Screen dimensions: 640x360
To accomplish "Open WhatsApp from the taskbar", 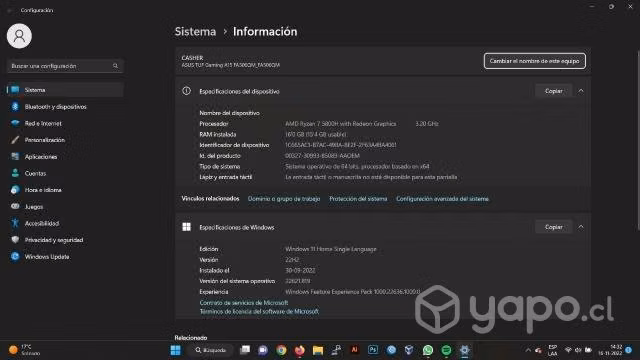I will click(x=428, y=350).
